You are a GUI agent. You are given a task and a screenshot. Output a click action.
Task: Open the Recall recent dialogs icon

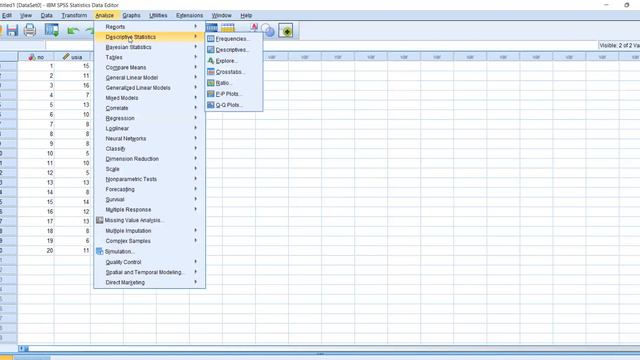(x=52, y=30)
